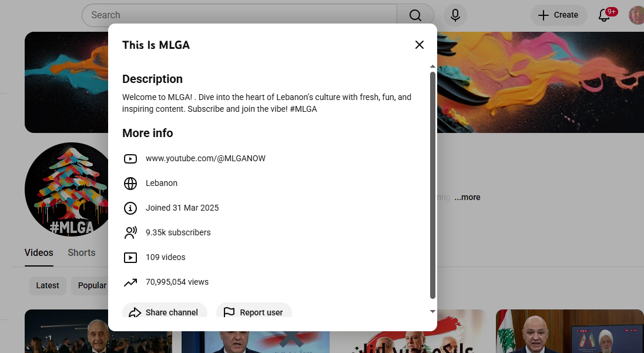Image resolution: width=644 pixels, height=353 pixels.
Task: Click the globe icon beside Lebanon
Action: (x=130, y=183)
